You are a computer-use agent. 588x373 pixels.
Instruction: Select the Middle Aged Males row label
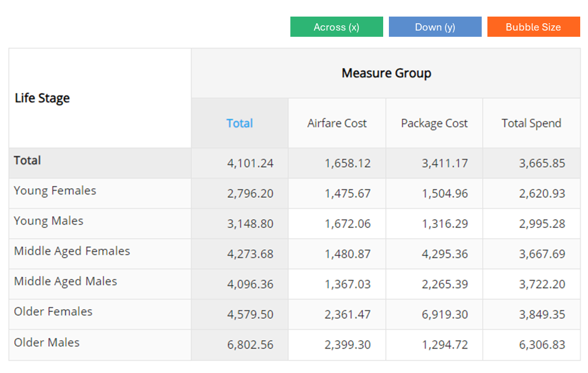click(65, 281)
